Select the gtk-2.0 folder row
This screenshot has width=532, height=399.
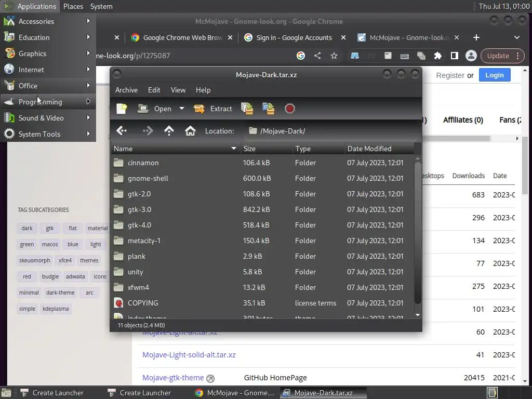point(262,194)
